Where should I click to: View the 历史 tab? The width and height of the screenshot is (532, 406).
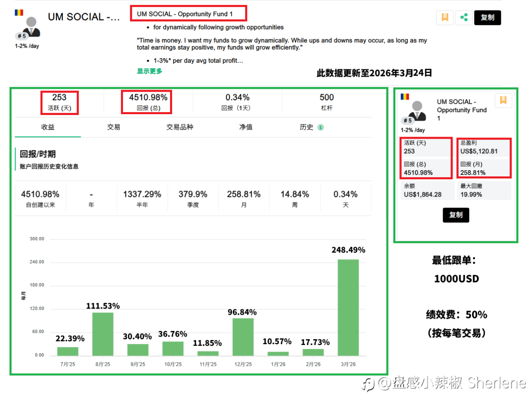coord(307,127)
